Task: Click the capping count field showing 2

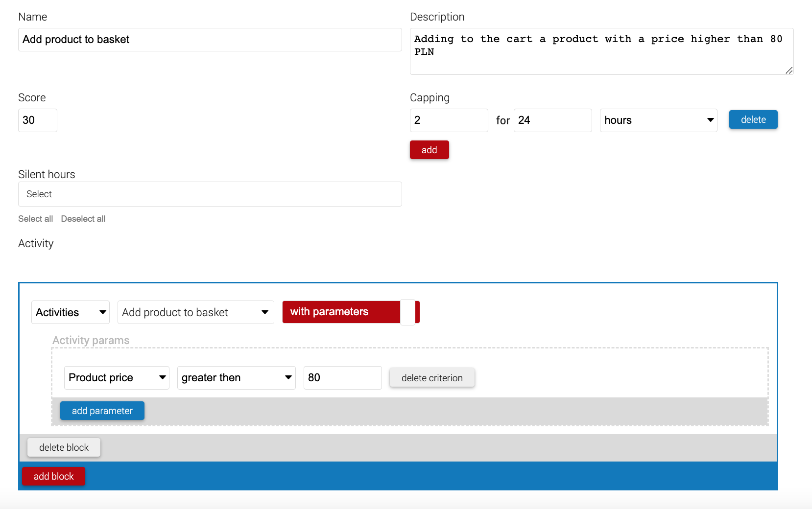Action: point(449,120)
